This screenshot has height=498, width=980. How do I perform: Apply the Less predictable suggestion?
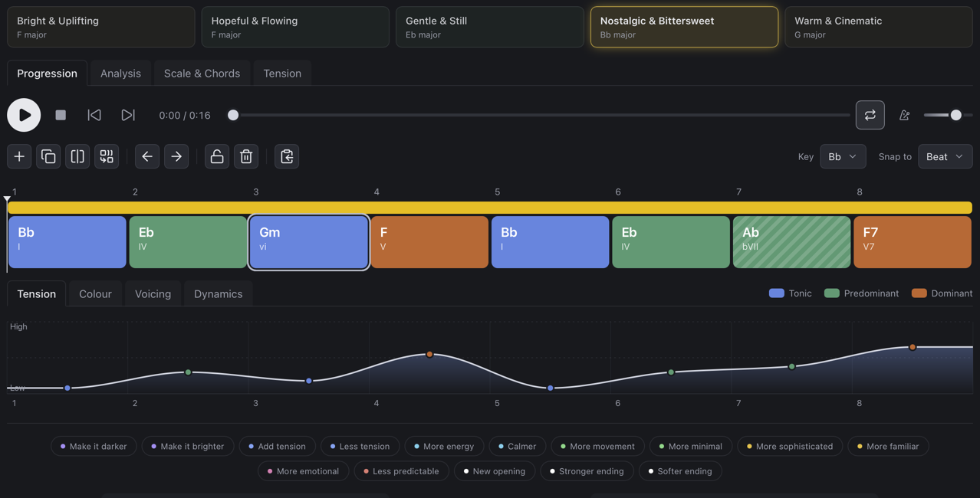[402, 471]
